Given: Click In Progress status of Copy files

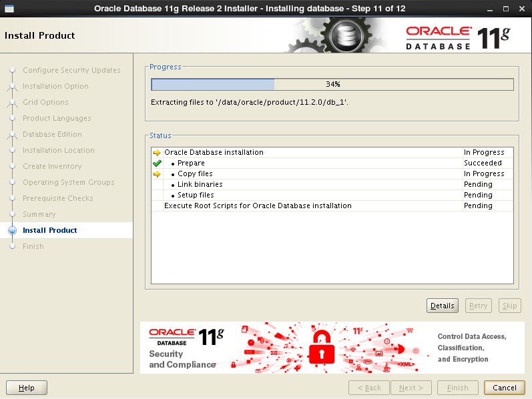Looking at the screenshot, I should coord(484,173).
